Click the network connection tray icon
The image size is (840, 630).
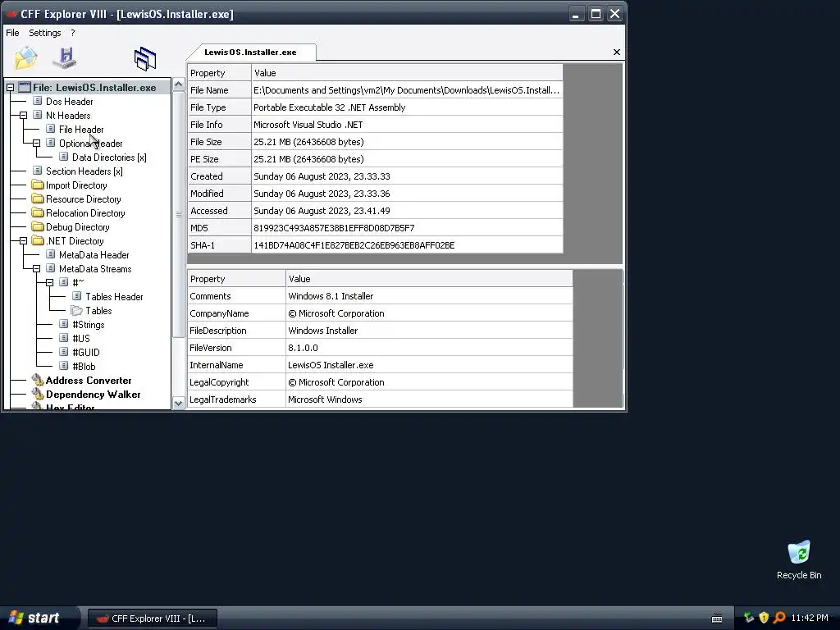click(748, 618)
